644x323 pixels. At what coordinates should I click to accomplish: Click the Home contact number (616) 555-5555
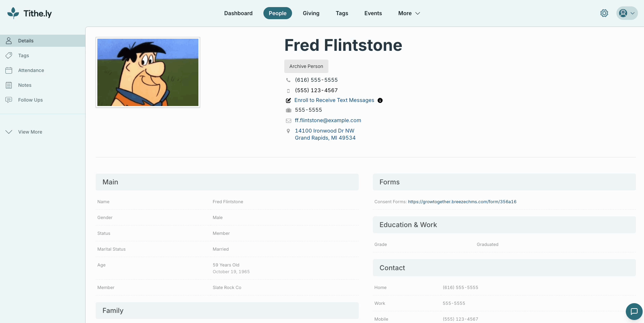(x=460, y=288)
